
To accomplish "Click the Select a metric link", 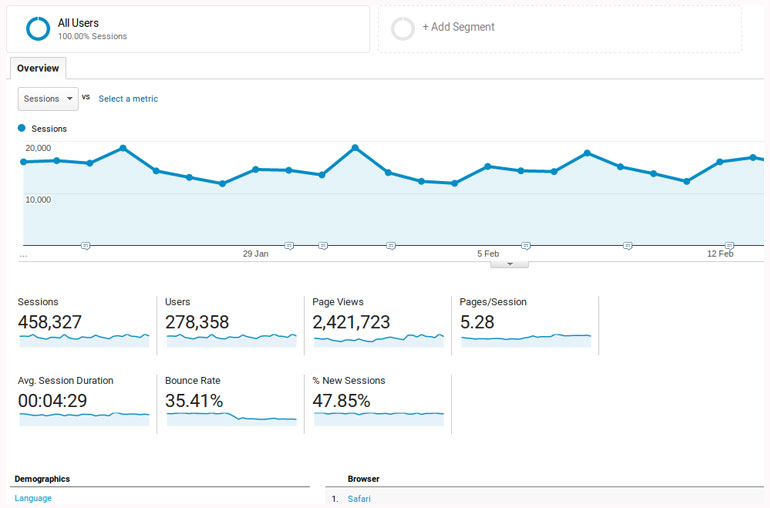I will click(x=128, y=99).
